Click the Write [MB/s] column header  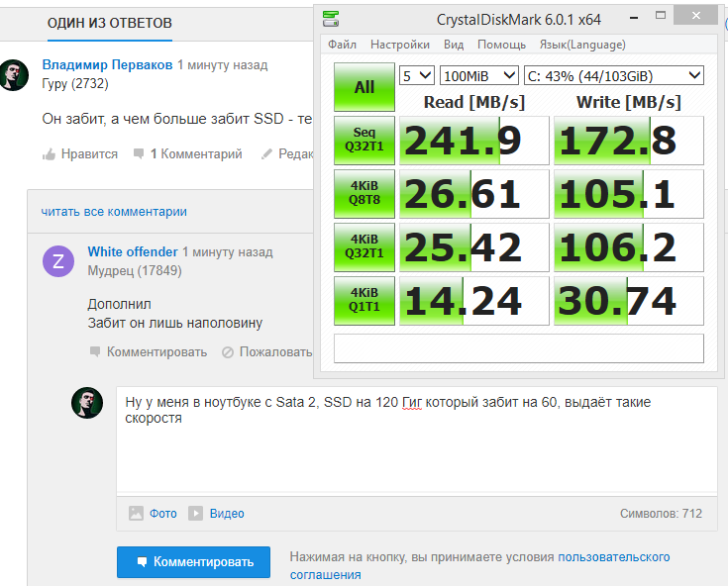(x=629, y=103)
